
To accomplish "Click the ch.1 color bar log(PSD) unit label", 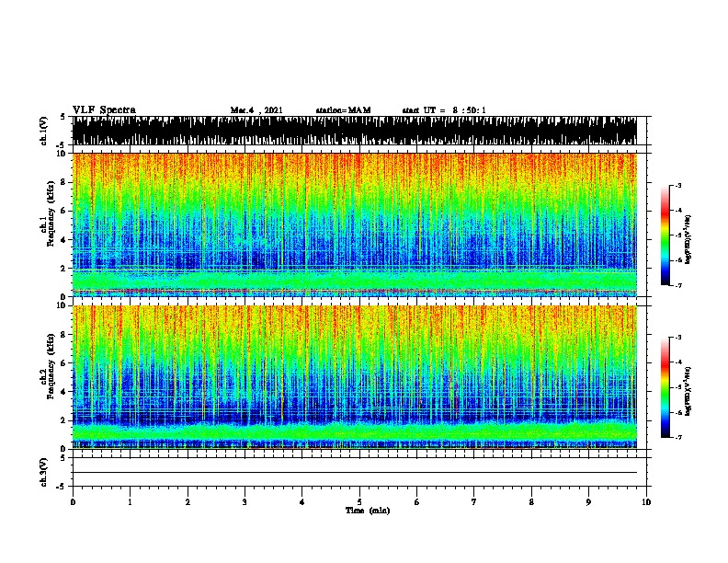I will pyautogui.click(x=688, y=239).
